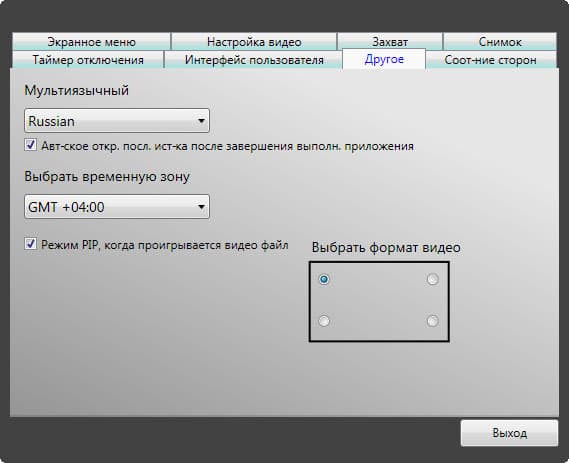Open the Экранное меню tab
Image resolution: width=569 pixels, height=463 pixels.
coord(91,42)
